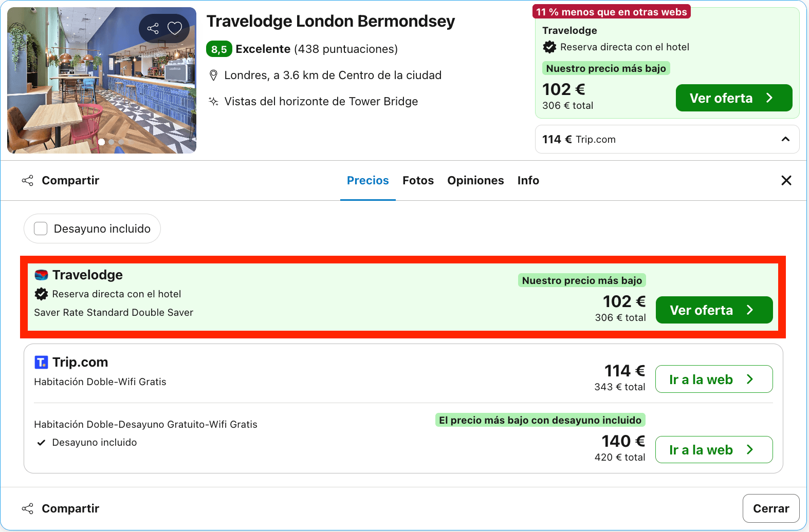Tick the Desayuno incluido checkbox
809x532 pixels.
(41, 229)
